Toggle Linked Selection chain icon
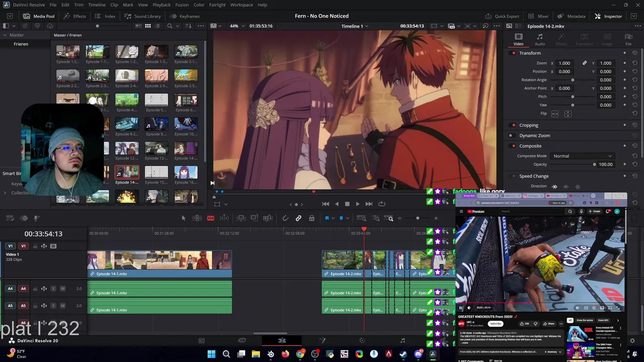This screenshot has height=362, width=644. (298, 218)
